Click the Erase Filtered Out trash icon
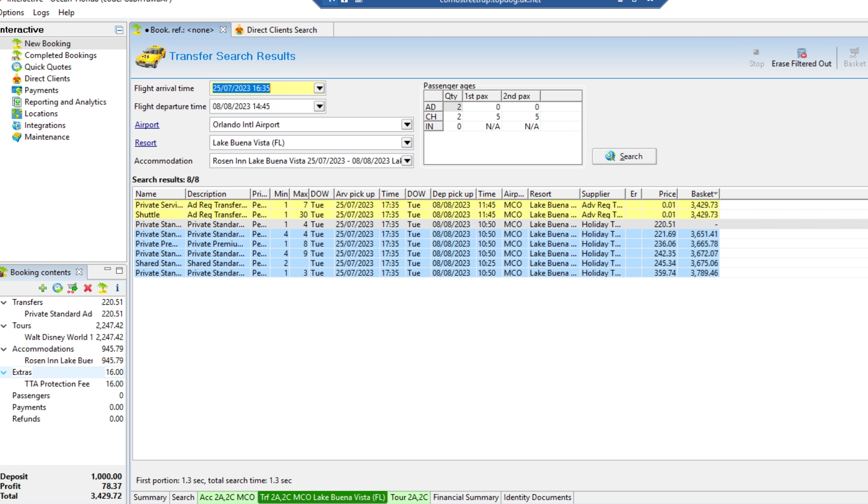The image size is (868, 504). [x=802, y=53]
